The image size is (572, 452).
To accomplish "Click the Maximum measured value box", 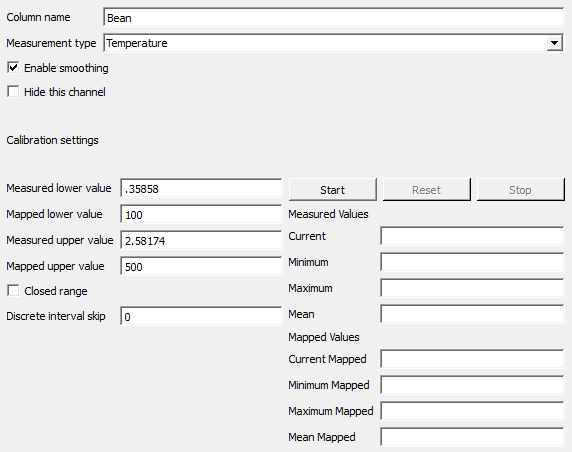I will click(x=472, y=288).
